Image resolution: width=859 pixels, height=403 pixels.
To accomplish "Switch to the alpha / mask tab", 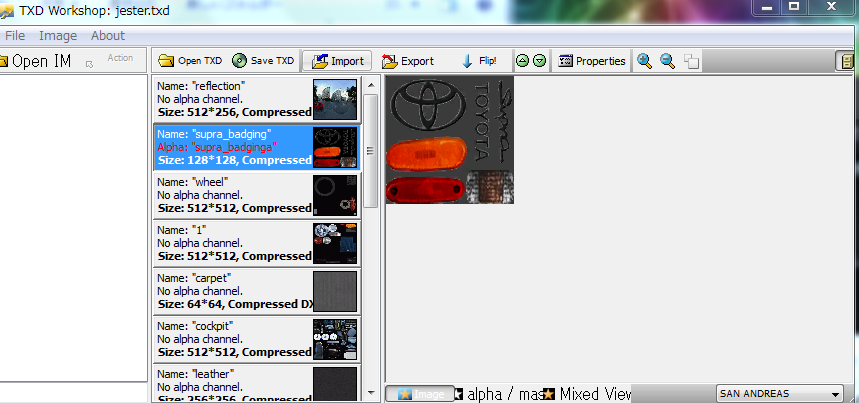I will (499, 394).
